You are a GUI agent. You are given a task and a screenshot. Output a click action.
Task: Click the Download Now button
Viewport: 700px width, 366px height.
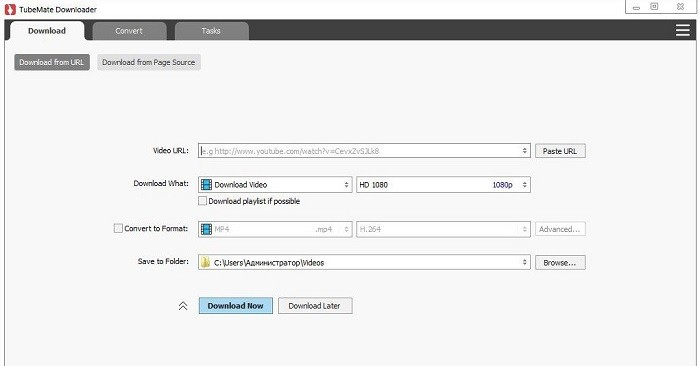(x=236, y=306)
